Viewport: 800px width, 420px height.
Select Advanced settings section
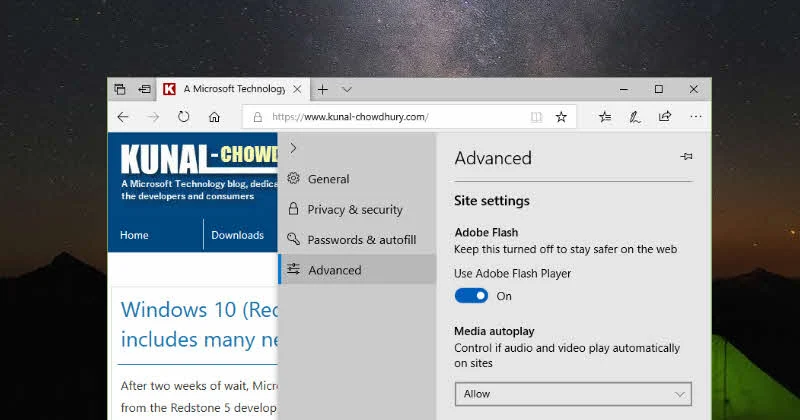pos(357,269)
